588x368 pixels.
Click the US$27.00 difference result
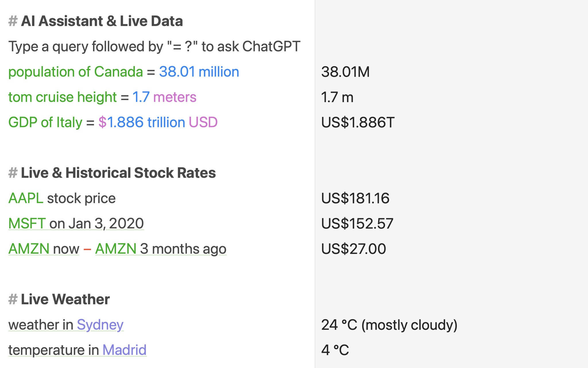(353, 249)
